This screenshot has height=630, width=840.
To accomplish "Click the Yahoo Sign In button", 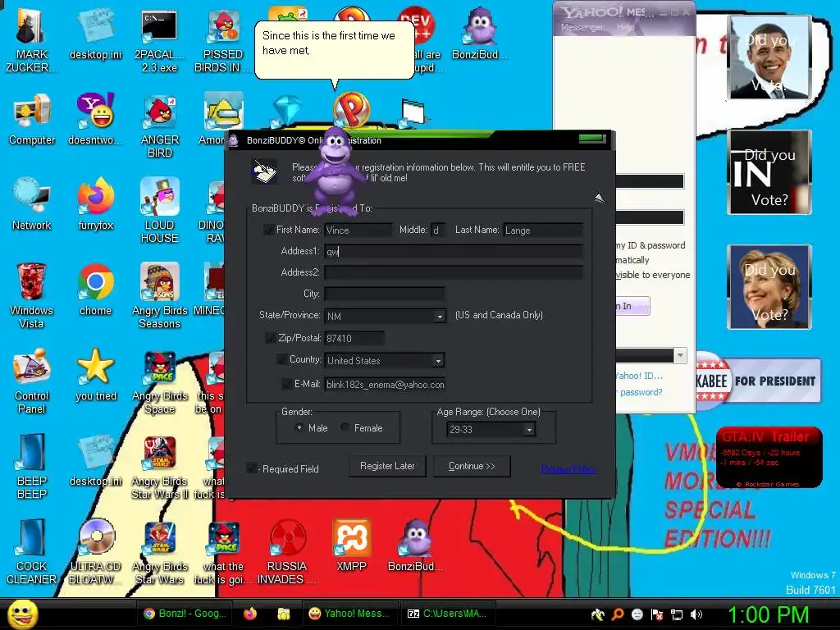I will point(632,306).
